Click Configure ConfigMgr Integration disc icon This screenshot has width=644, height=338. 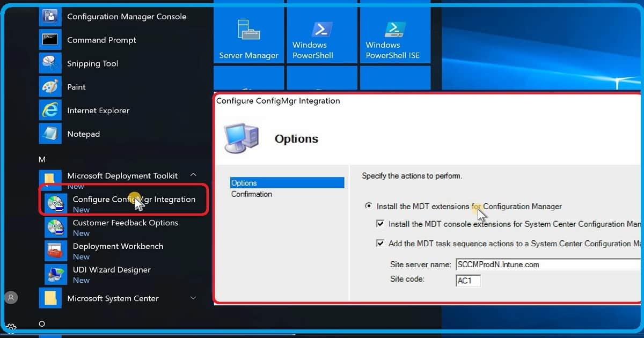click(x=56, y=204)
